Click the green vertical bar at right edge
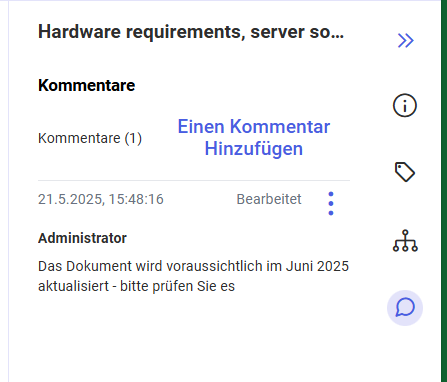447x382 pixels. (444, 191)
